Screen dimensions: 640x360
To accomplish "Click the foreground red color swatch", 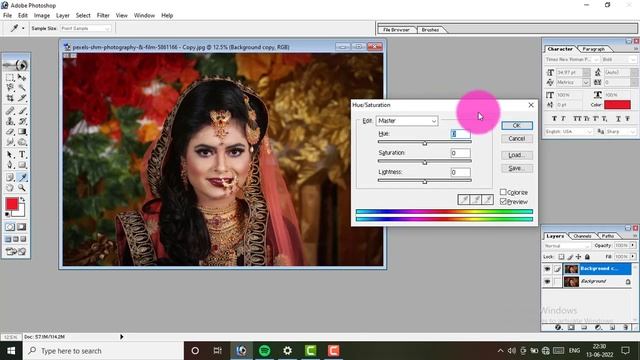I will pyautogui.click(x=12, y=204).
